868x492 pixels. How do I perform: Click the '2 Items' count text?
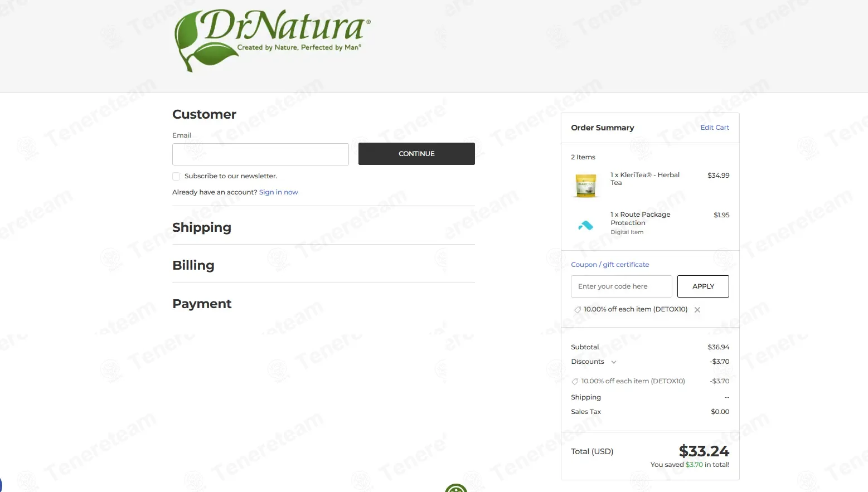pos(583,157)
